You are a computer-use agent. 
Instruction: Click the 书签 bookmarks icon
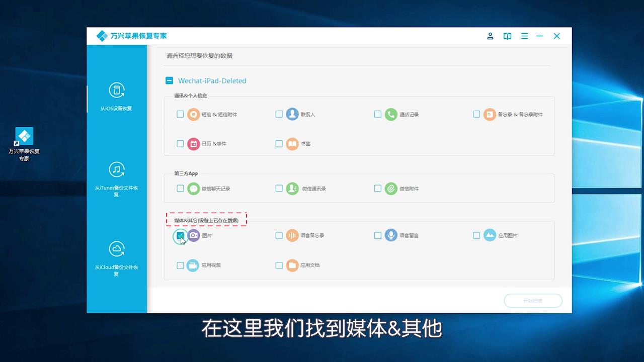tap(293, 144)
